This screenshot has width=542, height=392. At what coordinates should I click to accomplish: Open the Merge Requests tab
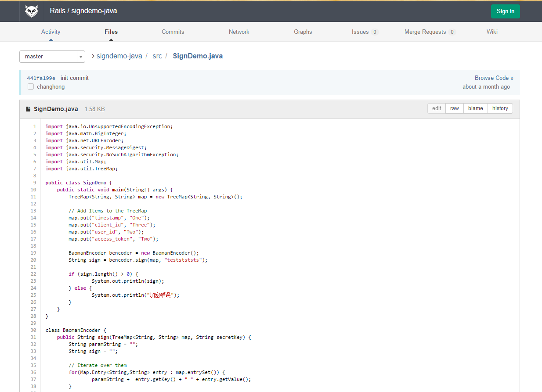pos(430,32)
